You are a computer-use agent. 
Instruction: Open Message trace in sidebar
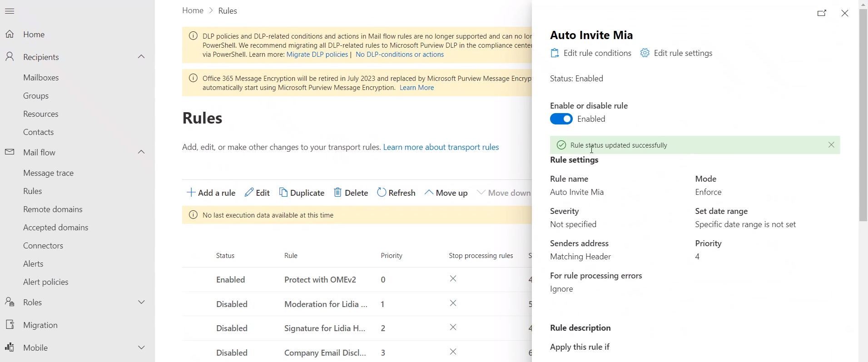(x=48, y=173)
